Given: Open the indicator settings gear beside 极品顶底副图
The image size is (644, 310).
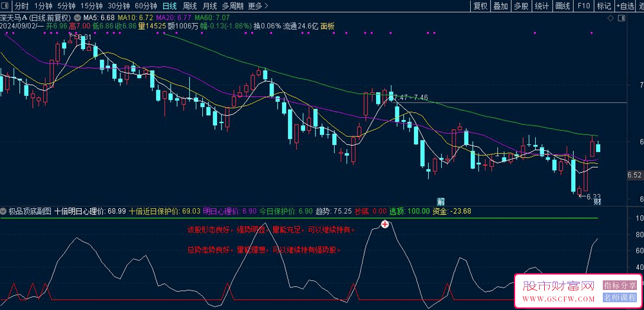Looking at the screenshot, I should click(5, 211).
